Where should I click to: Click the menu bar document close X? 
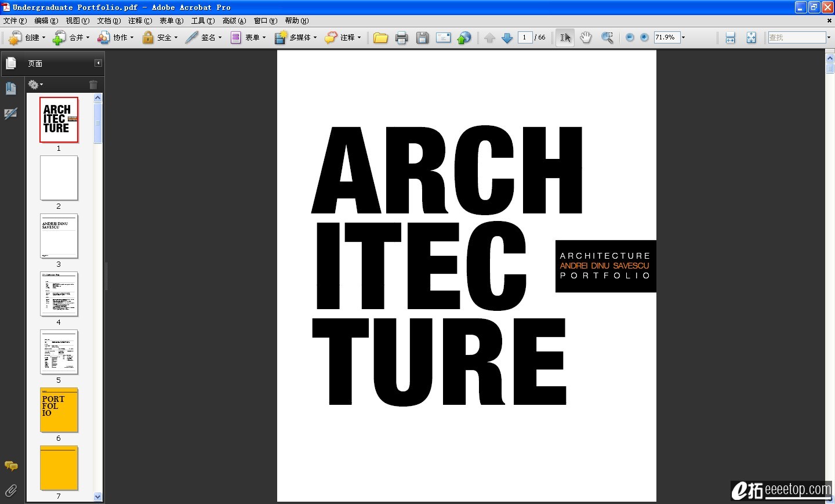(x=829, y=21)
